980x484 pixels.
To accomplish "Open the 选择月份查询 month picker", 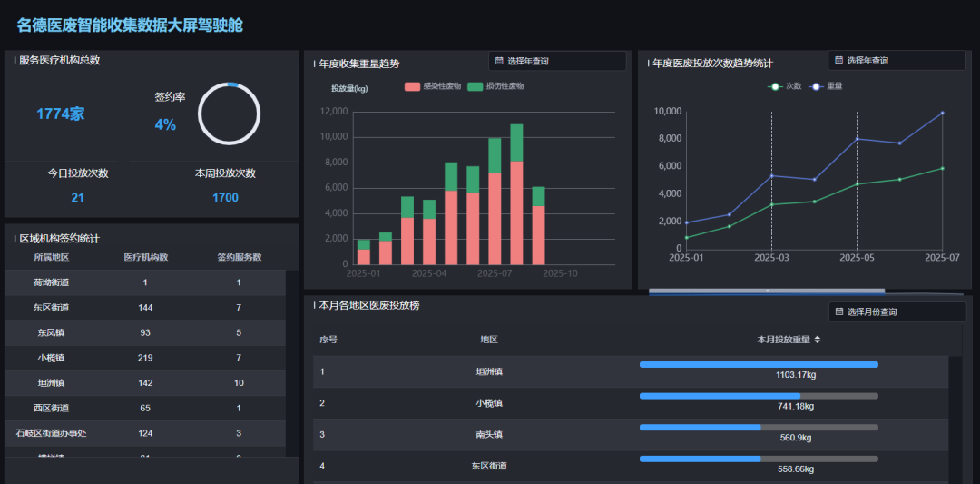I will tap(897, 311).
